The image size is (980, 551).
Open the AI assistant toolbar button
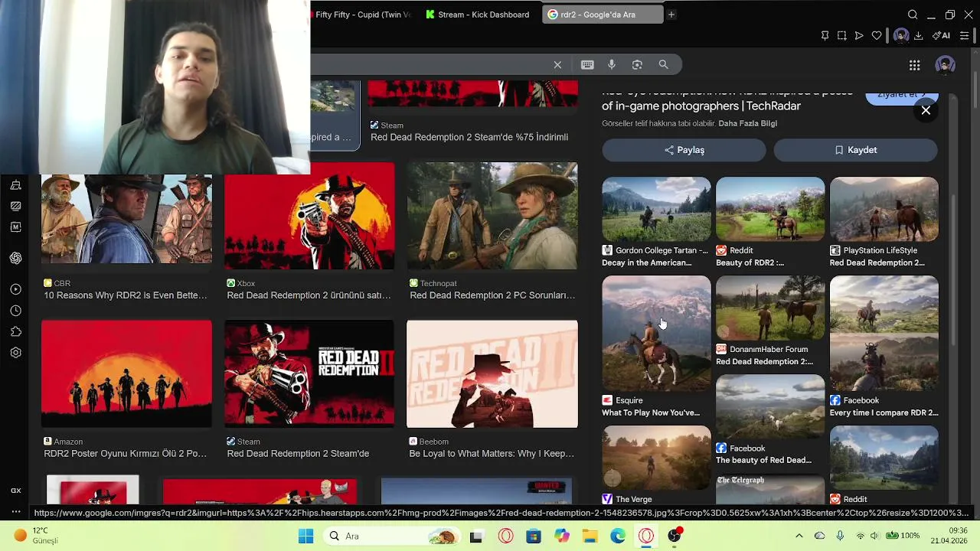(x=942, y=35)
